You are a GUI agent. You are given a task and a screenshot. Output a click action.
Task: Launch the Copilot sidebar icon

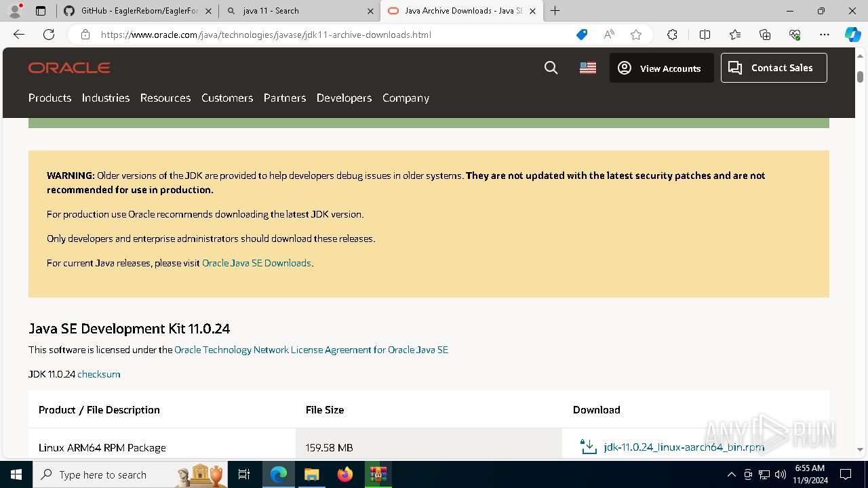pos(852,35)
